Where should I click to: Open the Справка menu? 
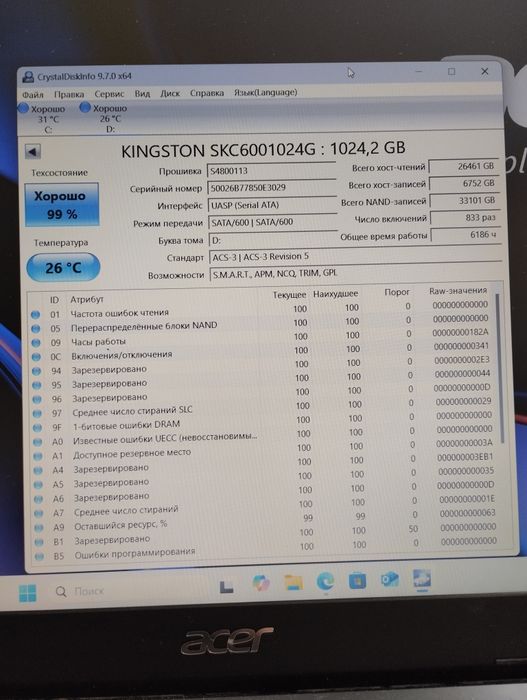(207, 93)
